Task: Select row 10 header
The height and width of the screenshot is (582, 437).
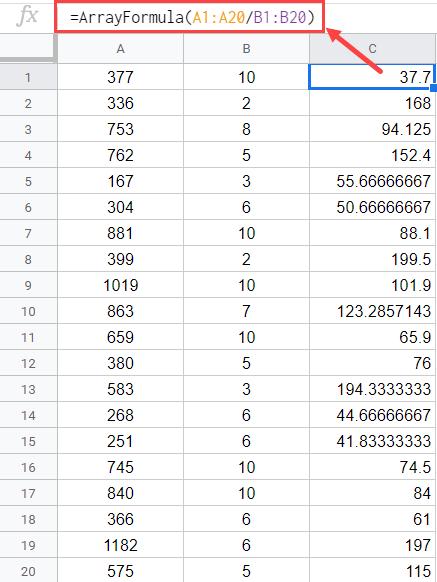Action: point(29,311)
